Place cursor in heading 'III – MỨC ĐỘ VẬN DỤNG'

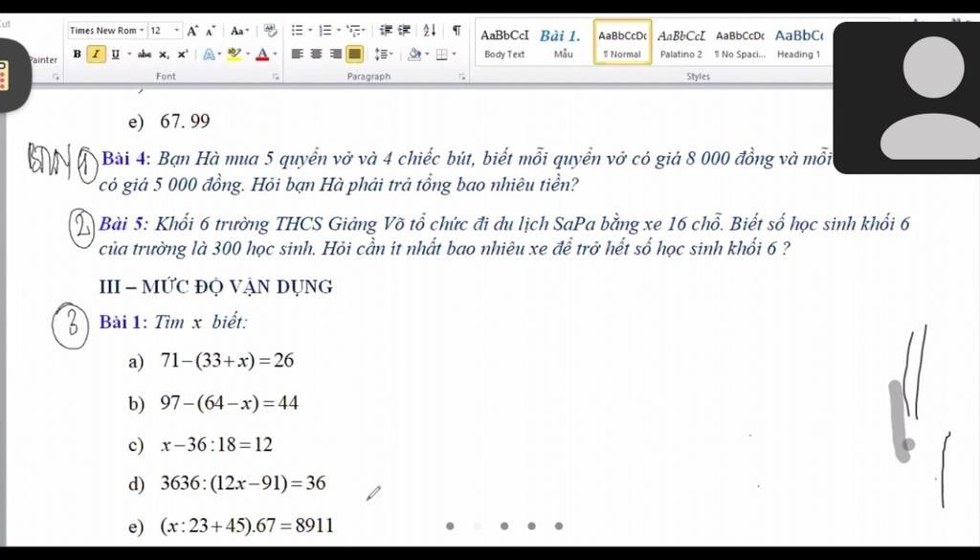(215, 287)
